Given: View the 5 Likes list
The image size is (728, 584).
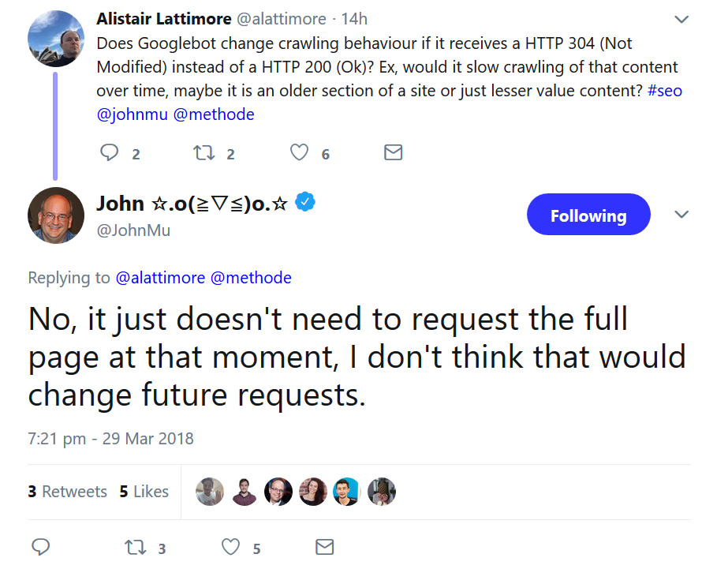Looking at the screenshot, I should click(x=144, y=492).
